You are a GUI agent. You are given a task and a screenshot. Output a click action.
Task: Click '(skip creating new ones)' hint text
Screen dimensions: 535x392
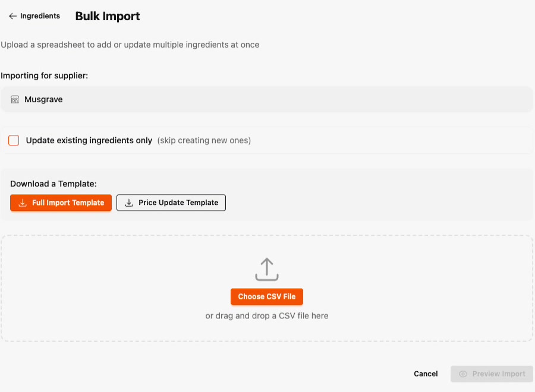(204, 140)
